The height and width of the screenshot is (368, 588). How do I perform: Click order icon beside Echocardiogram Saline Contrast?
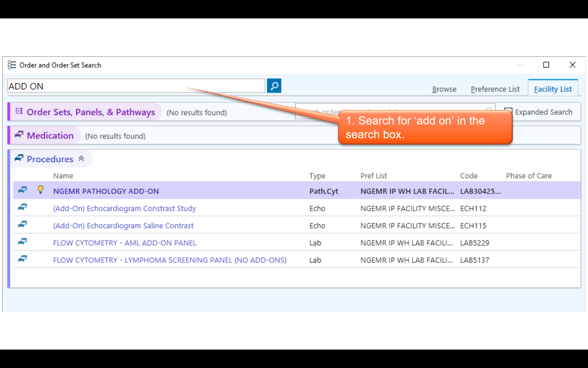coord(22,225)
